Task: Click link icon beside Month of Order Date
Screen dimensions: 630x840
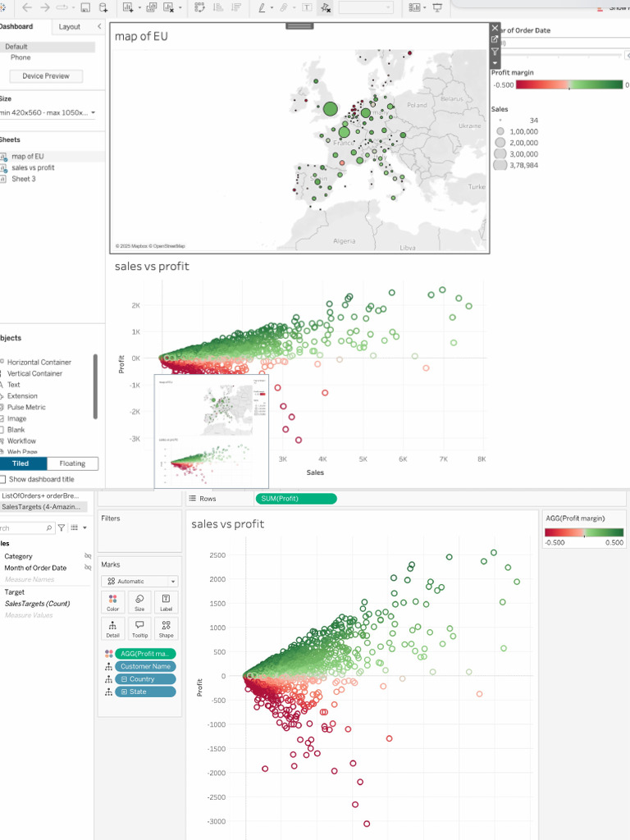Action: pyautogui.click(x=88, y=568)
